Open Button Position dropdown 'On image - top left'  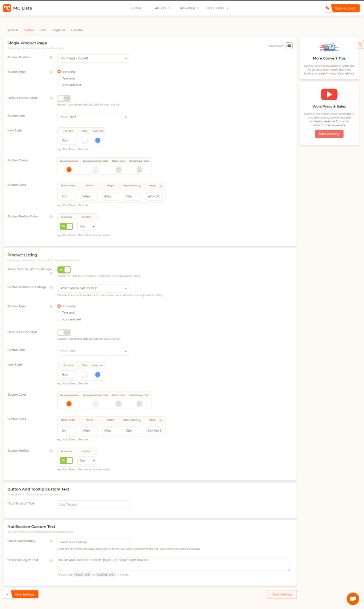coord(93,58)
